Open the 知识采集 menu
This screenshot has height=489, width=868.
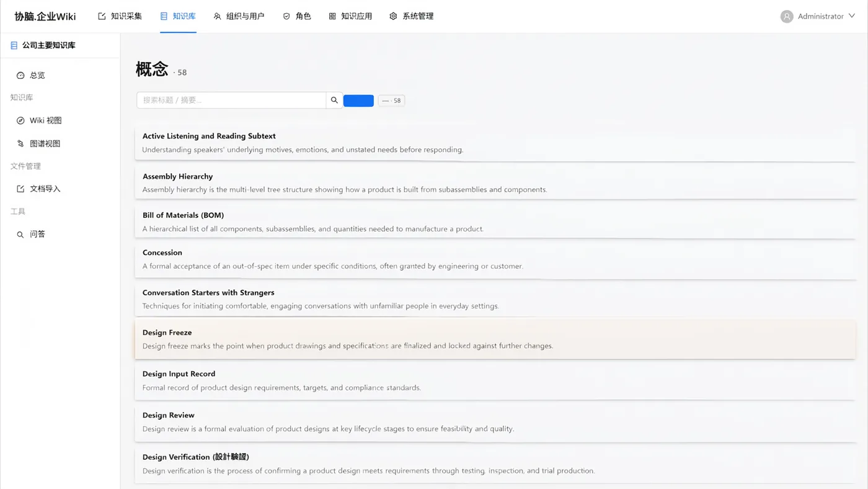click(120, 16)
